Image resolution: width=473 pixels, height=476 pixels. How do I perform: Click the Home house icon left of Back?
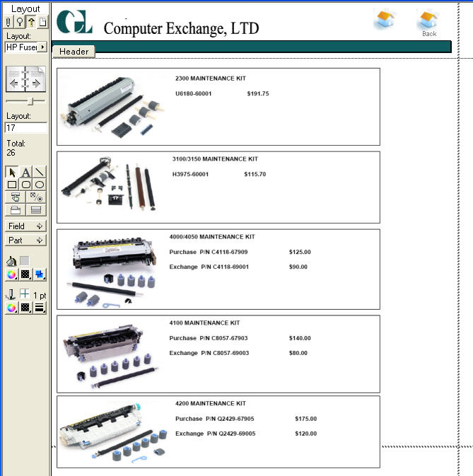pos(385,19)
